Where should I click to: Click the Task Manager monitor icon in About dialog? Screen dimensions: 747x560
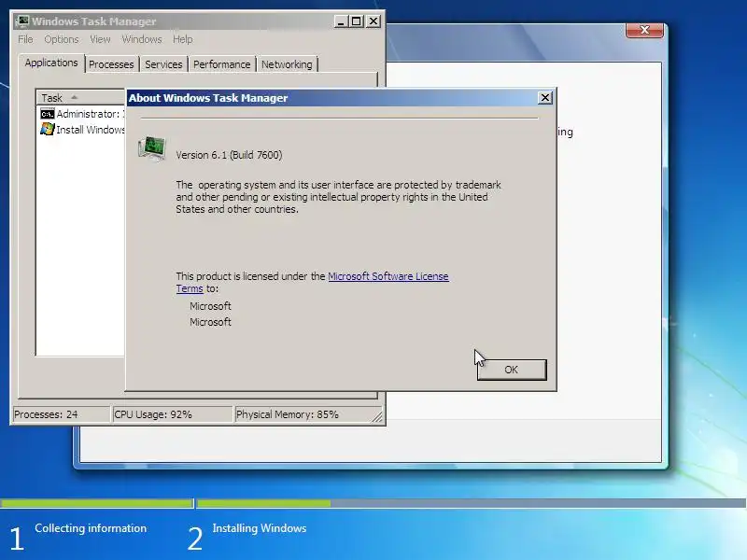(152, 147)
